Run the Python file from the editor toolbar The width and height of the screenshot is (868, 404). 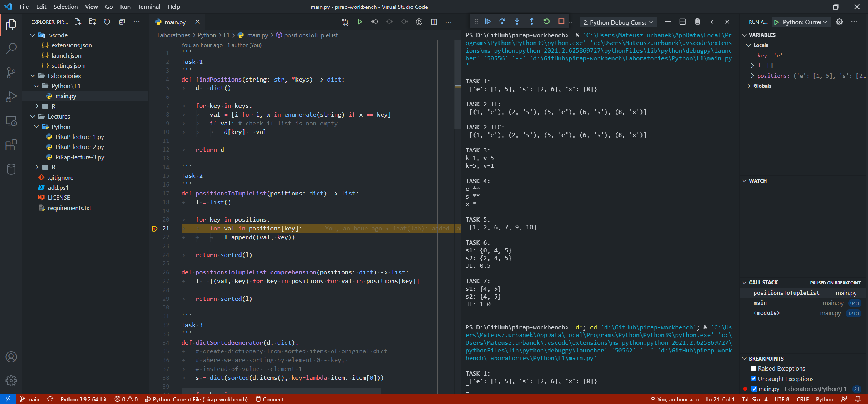pos(360,22)
